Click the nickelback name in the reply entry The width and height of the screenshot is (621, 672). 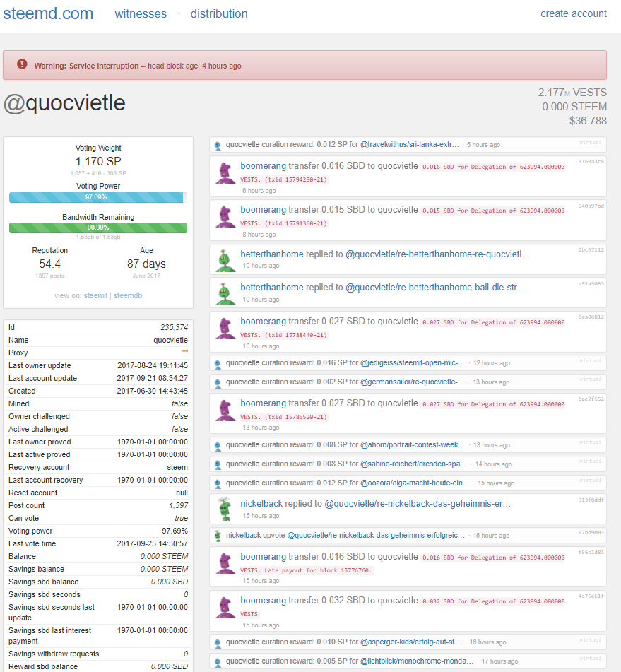coord(261,504)
